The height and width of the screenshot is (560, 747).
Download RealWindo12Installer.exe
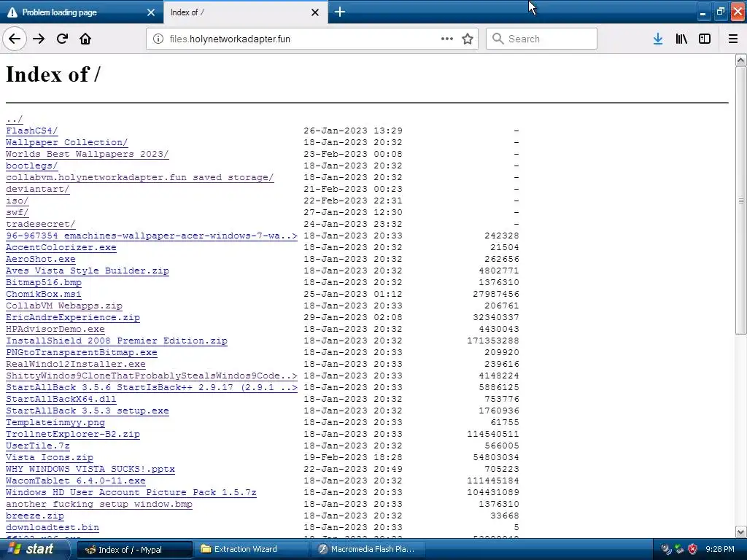coord(76,364)
